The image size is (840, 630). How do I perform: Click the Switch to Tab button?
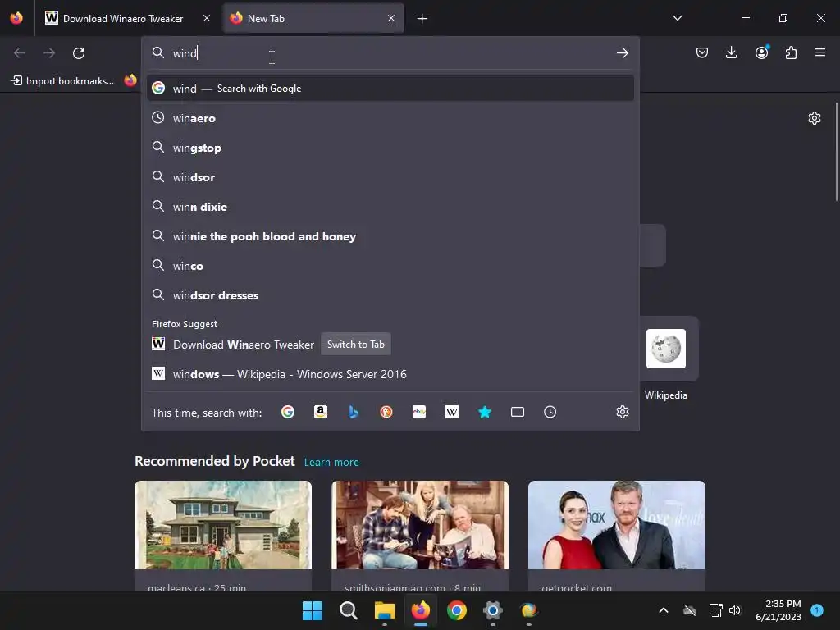(x=356, y=345)
